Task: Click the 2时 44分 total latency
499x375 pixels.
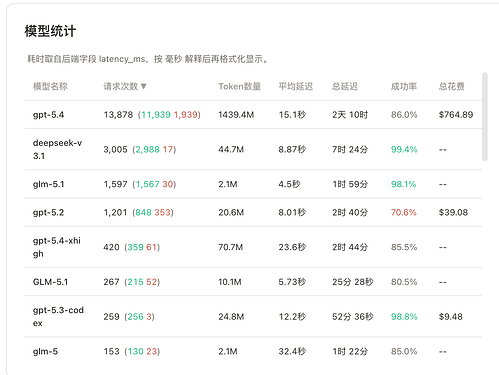Action: pos(350,247)
